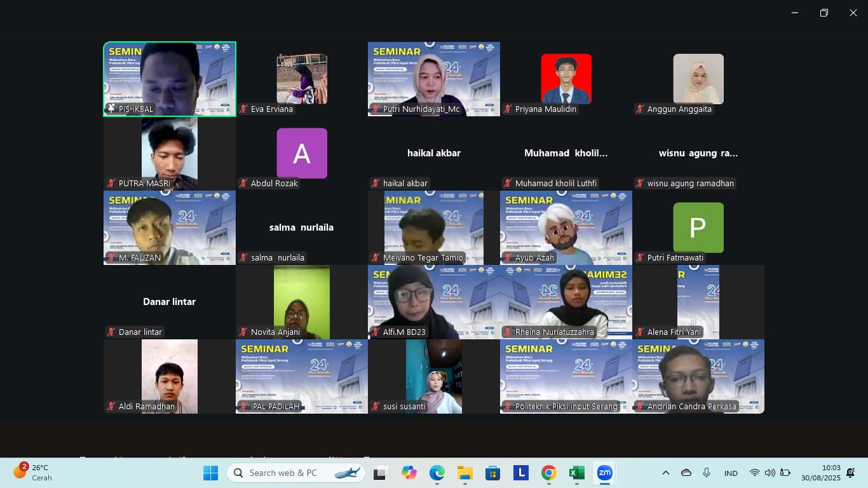Launch Copilot from the taskbar
This screenshot has height=488, width=868.
(x=409, y=473)
